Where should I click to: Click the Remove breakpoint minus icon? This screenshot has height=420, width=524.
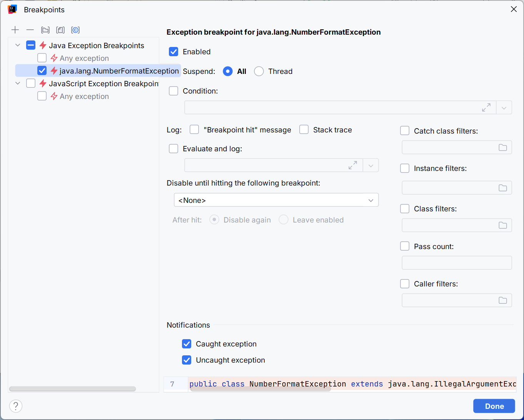pyautogui.click(x=30, y=30)
